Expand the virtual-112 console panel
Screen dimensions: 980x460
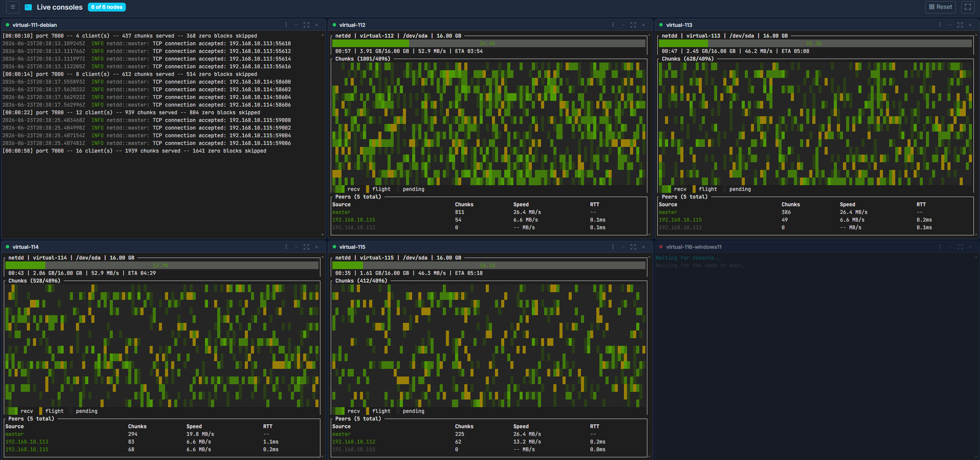tap(633, 25)
